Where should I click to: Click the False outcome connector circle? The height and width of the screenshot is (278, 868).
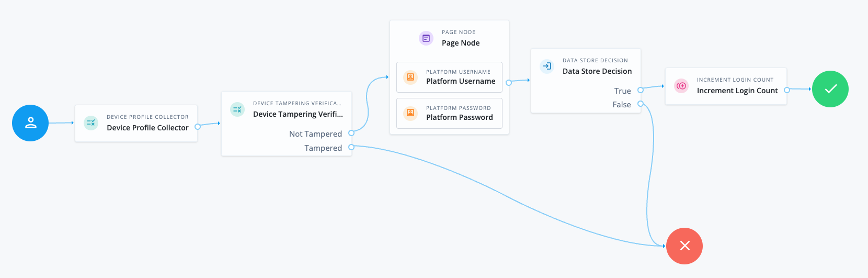pyautogui.click(x=641, y=104)
